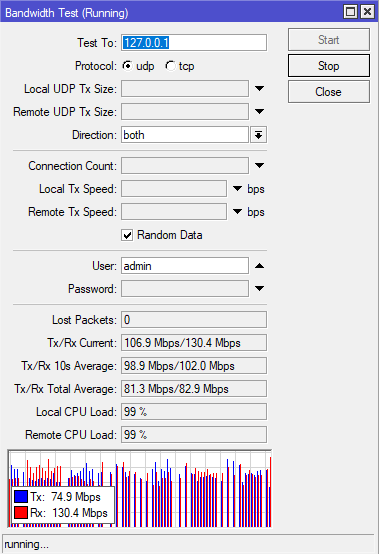Toggle the Random Data checkbox

click(x=127, y=235)
